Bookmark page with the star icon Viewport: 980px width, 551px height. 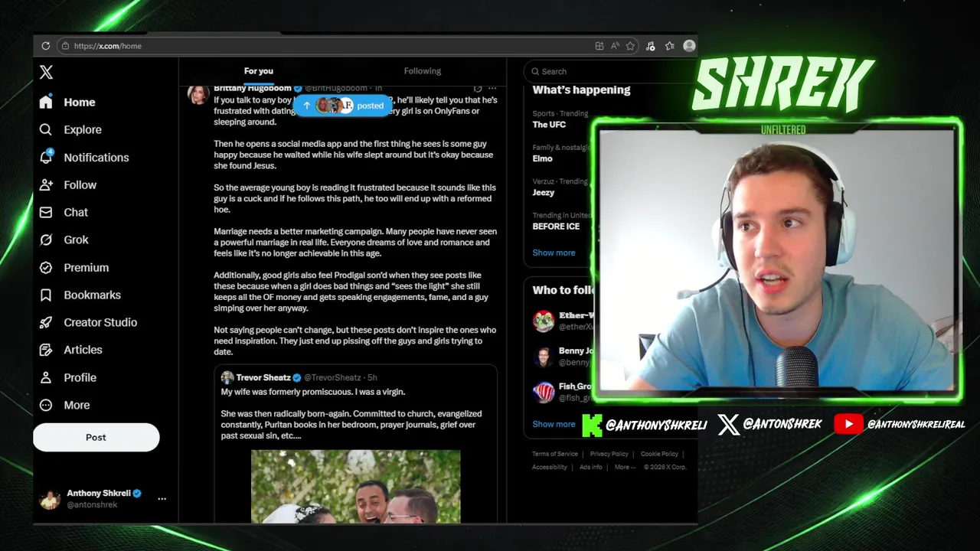(x=630, y=46)
